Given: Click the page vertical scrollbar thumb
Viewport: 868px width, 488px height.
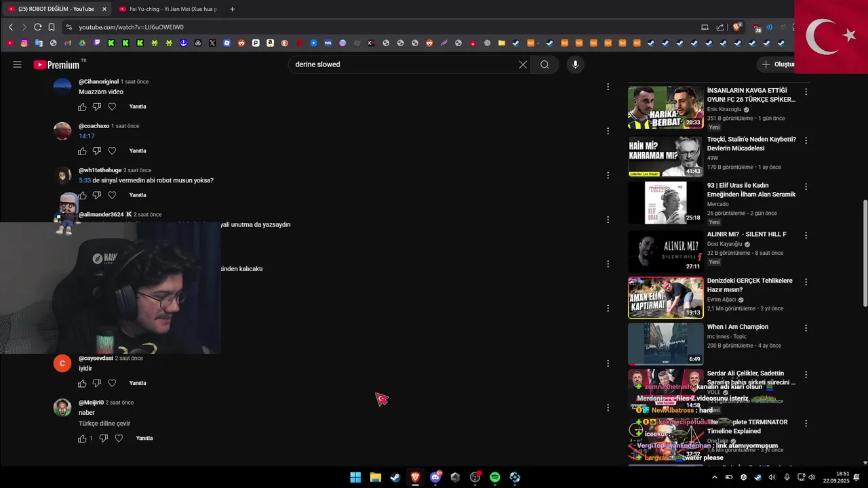Looking at the screenshot, I should [x=864, y=252].
